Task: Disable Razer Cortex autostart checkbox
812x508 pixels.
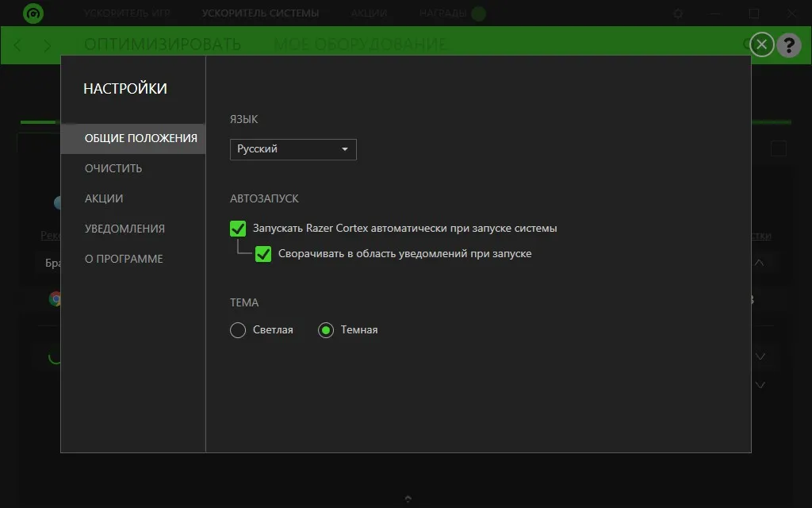Action: 238,229
